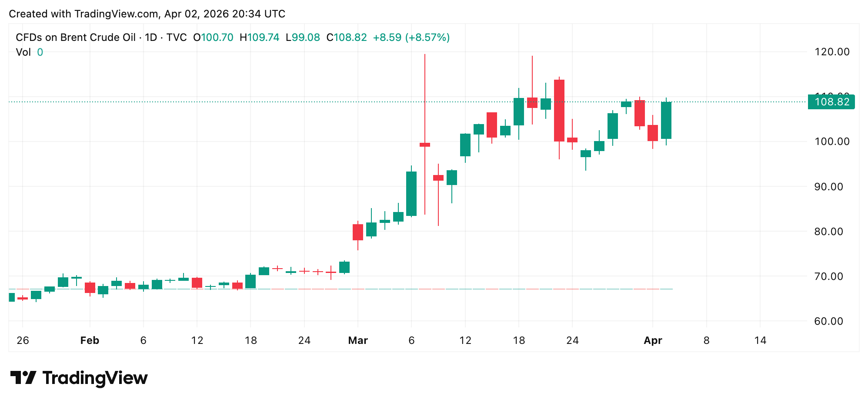This screenshot has height=404, width=868.
Task: Select the CFDs on Brent Crude Oil title
Action: click(76, 37)
